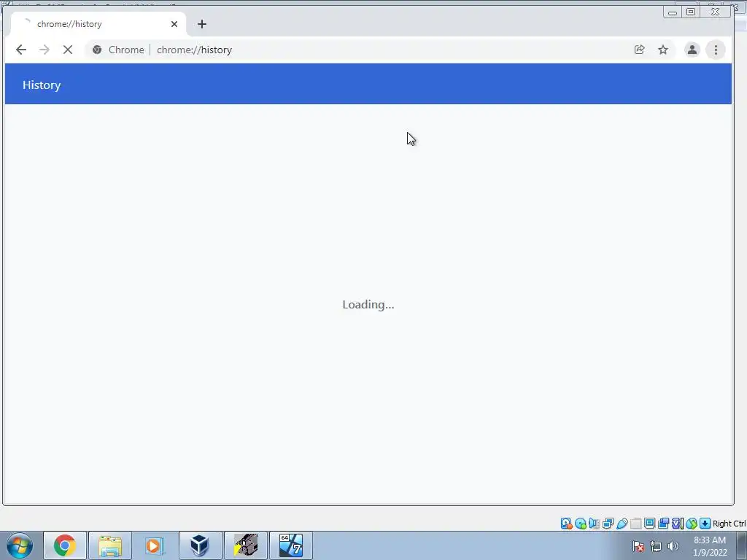Click VirtualBox USB devices indicator
747x560 pixels.
(x=622, y=524)
